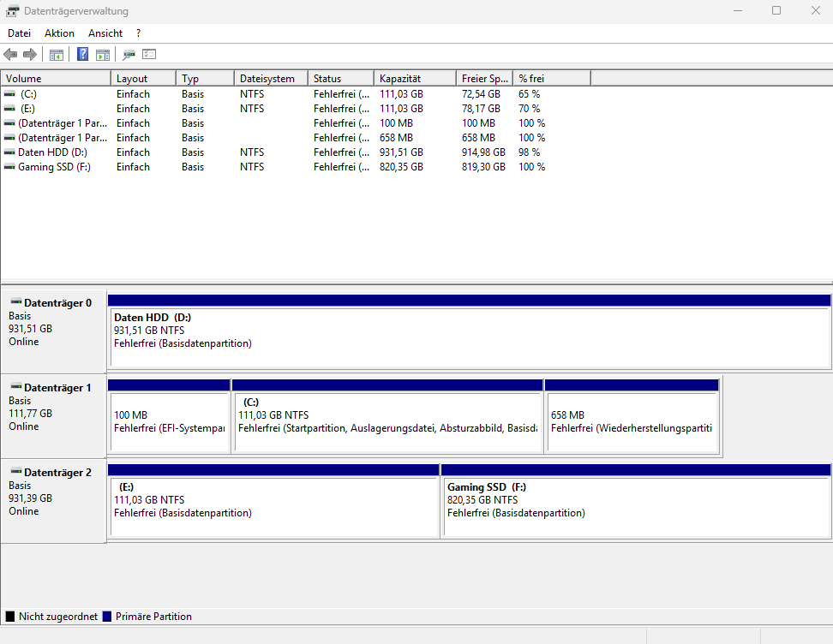Sort by the Kapazität column header

pos(415,79)
